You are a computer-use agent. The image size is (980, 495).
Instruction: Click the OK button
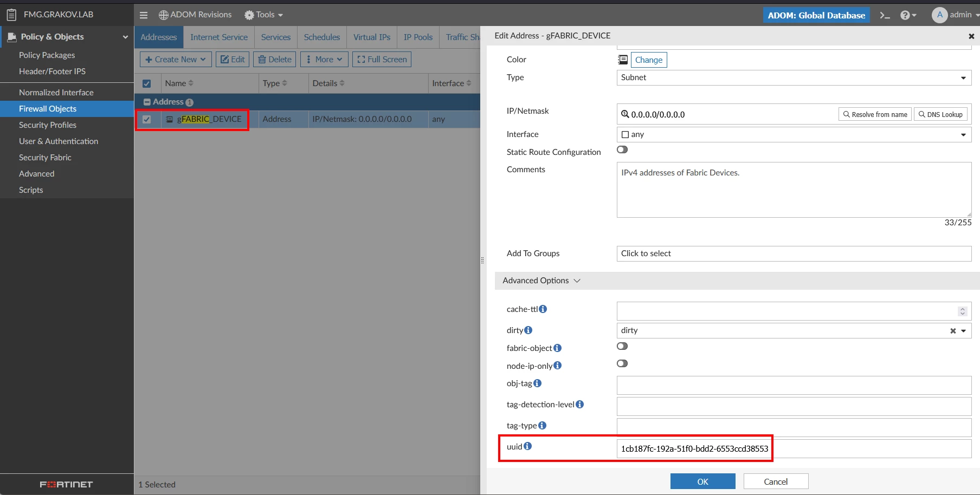[703, 481]
